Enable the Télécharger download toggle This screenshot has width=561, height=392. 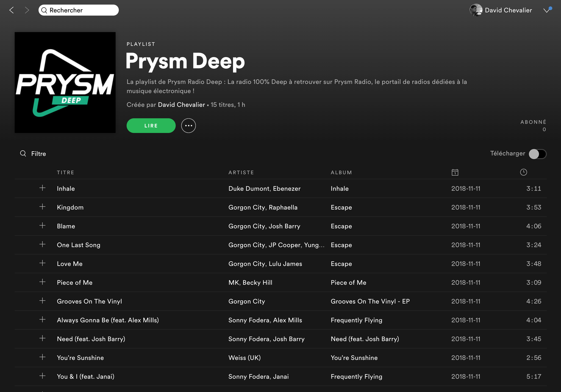538,154
